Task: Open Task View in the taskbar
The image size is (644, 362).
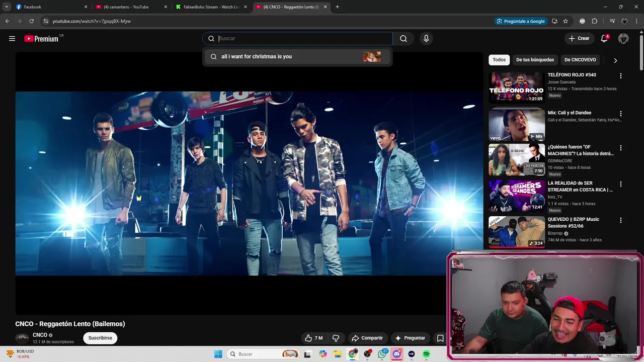Action: [x=307, y=354]
